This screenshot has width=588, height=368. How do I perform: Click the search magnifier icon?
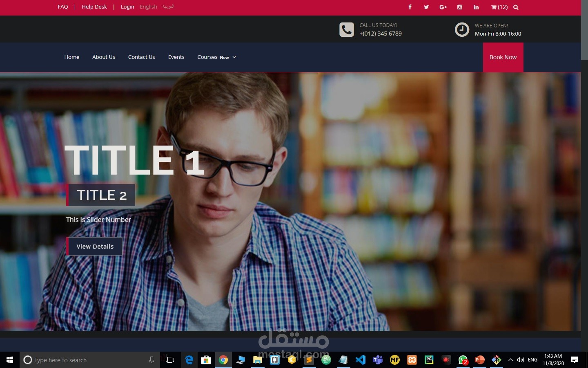516,7
